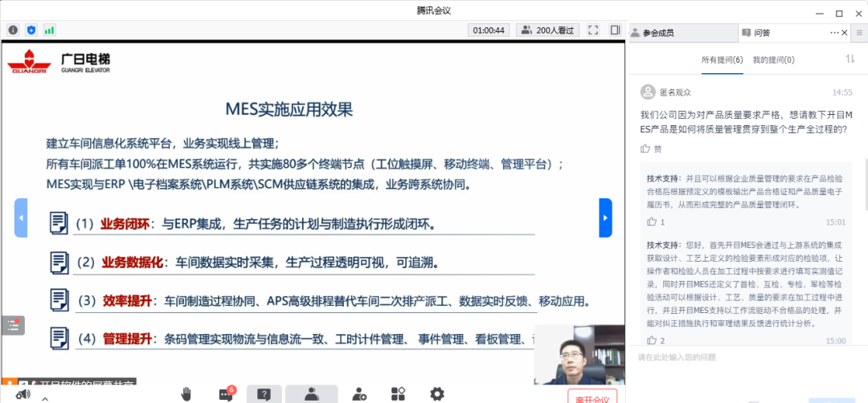Screen dimensions: 868x403
Task: Click the meeting info icon
Action: 13,30
